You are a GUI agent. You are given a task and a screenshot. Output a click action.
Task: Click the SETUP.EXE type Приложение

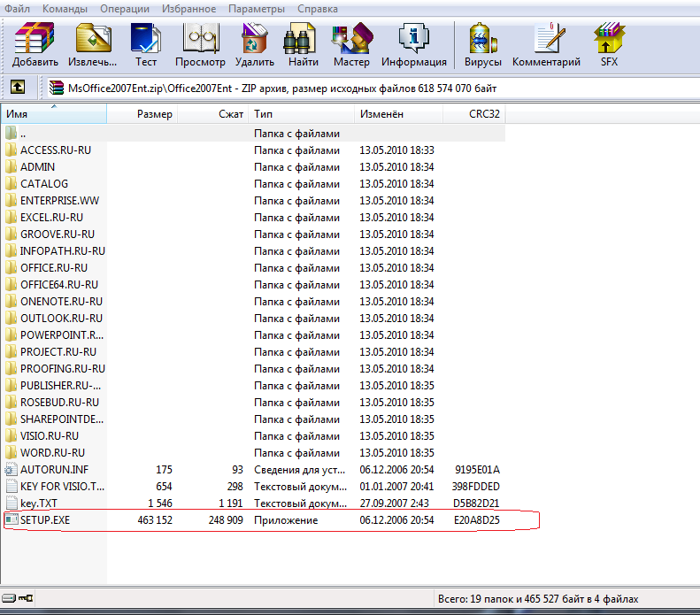[x=286, y=520]
